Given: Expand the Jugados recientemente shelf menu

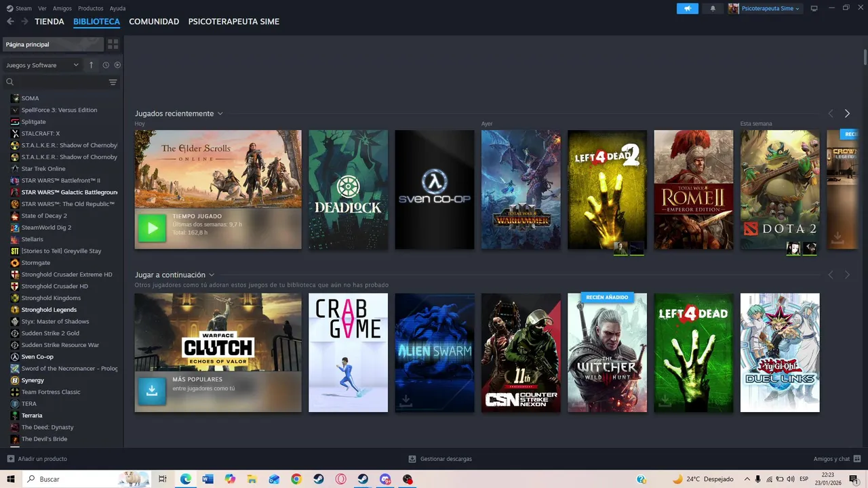Looking at the screenshot, I should 220,114.
